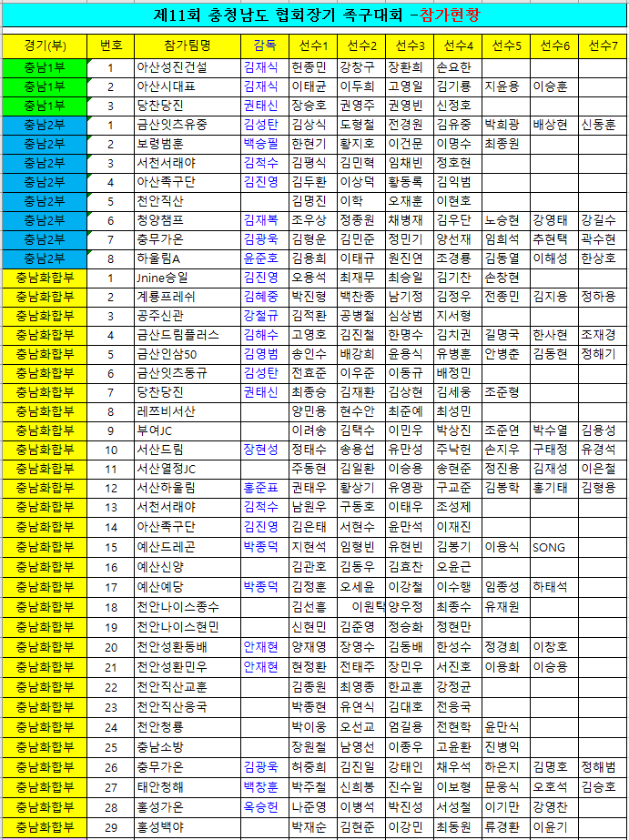Select team cell 금산드림플러스
Screen dimensions: 629x840
(188, 335)
